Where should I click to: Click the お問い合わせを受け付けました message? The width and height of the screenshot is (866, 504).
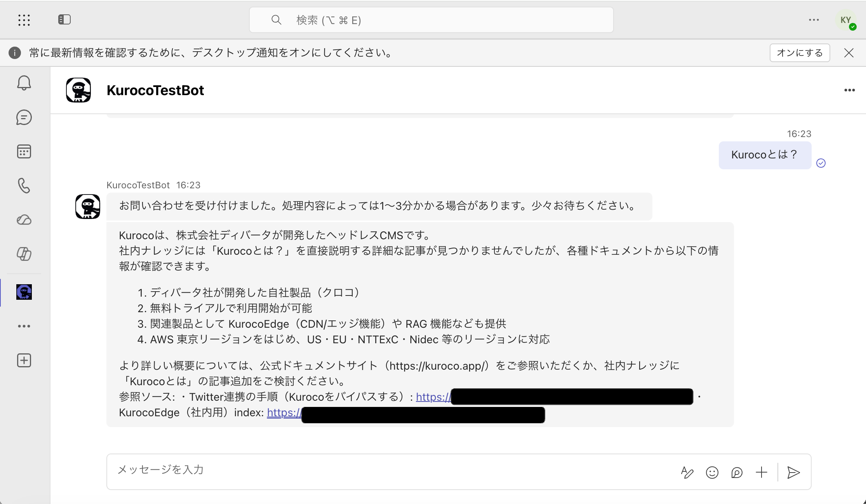click(x=379, y=206)
